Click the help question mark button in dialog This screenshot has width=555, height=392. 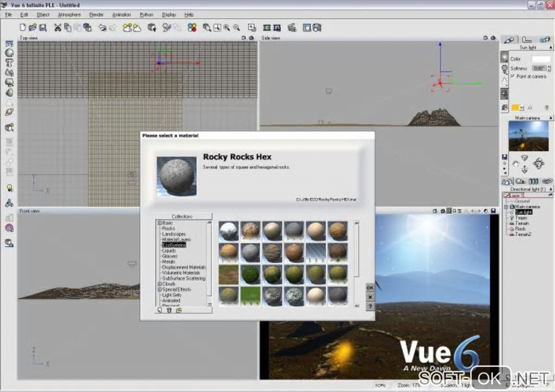pos(370,307)
